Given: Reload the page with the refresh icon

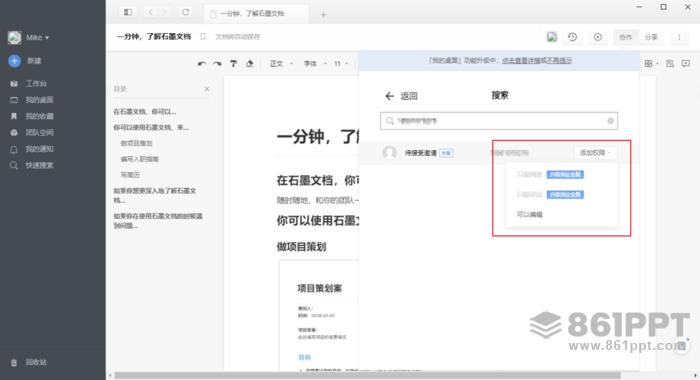Looking at the screenshot, I should pos(186,12).
